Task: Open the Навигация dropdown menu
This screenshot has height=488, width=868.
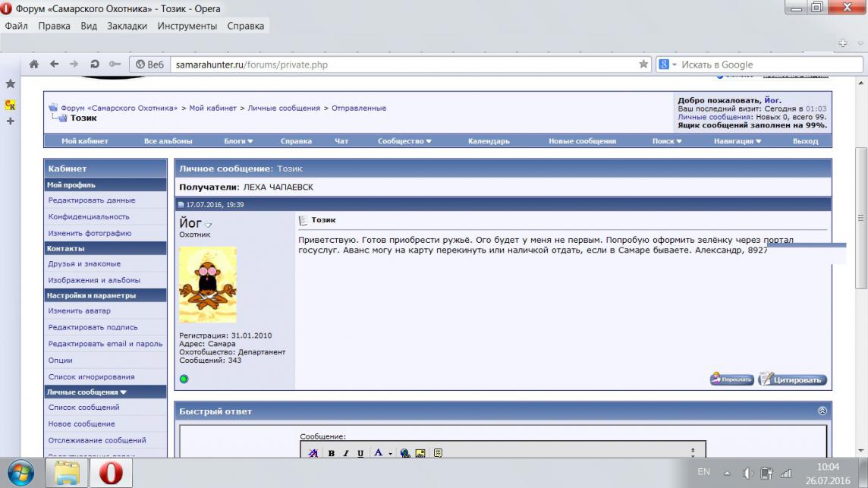Action: pos(737,141)
